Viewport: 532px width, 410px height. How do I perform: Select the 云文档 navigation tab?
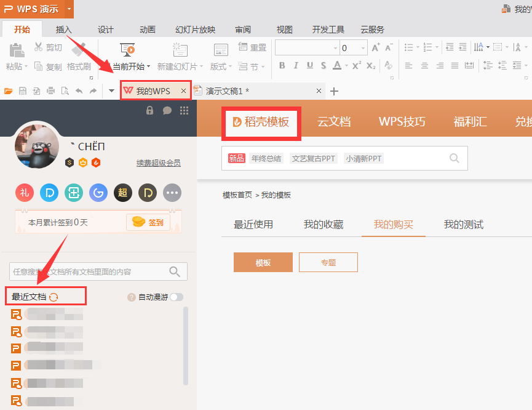[334, 121]
